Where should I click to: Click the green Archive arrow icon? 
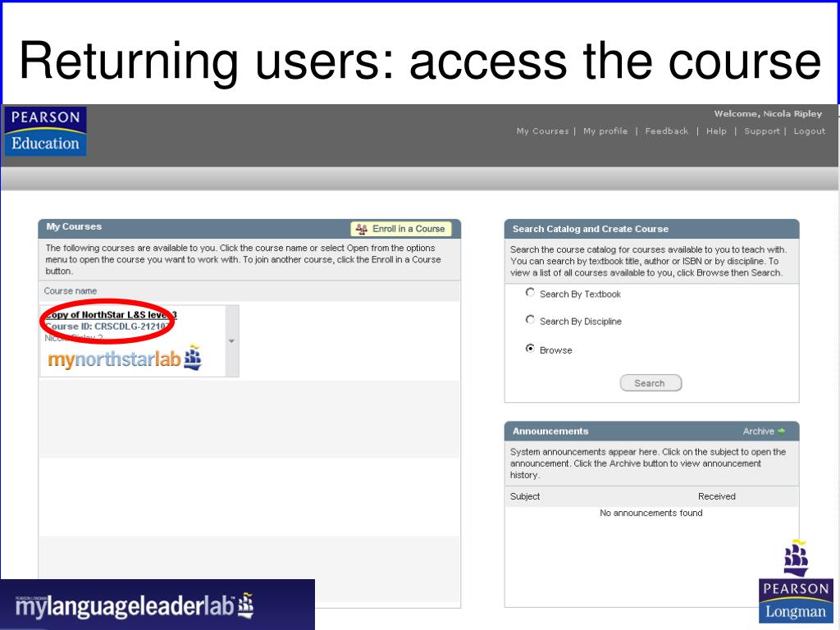click(x=781, y=431)
